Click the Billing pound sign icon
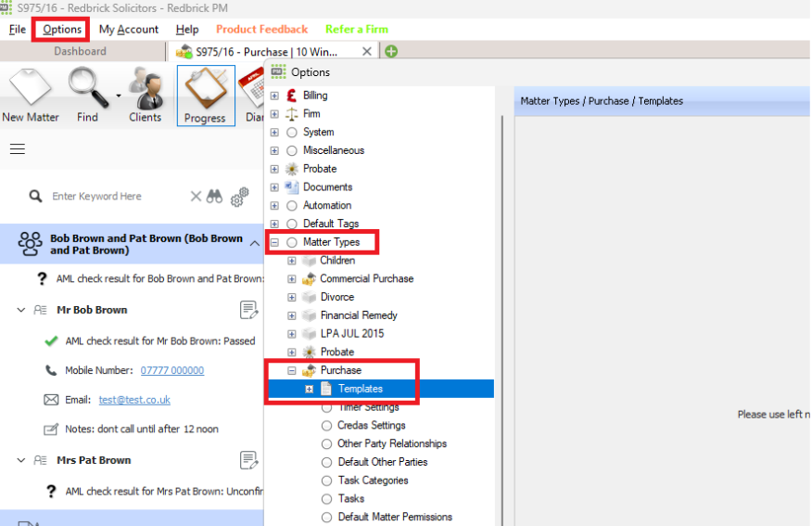812x526 pixels. (x=292, y=96)
